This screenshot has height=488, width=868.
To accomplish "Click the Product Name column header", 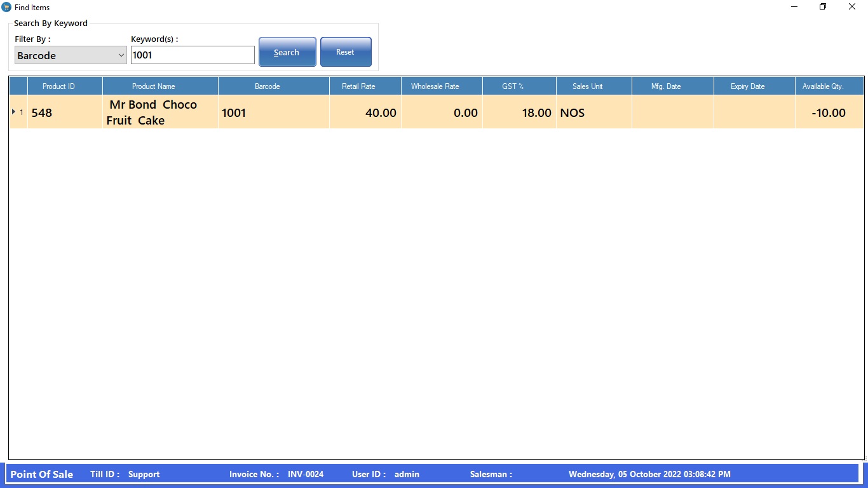I will point(153,86).
